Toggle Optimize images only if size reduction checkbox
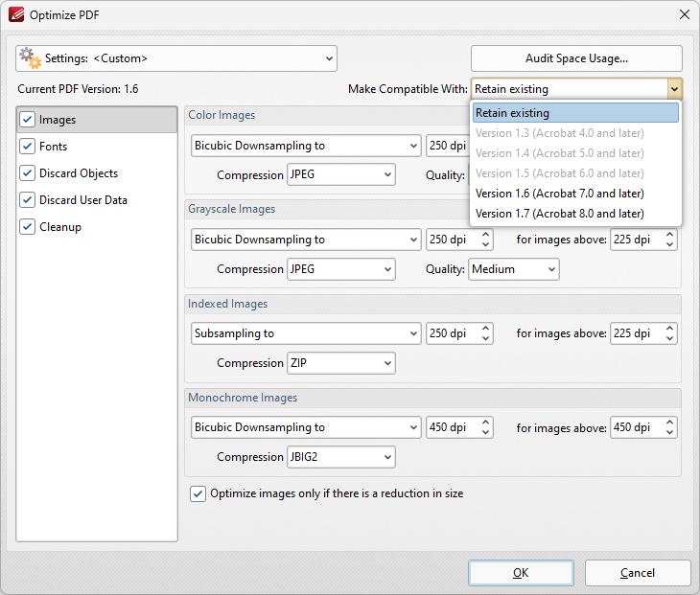This screenshot has height=595, width=700. point(198,493)
